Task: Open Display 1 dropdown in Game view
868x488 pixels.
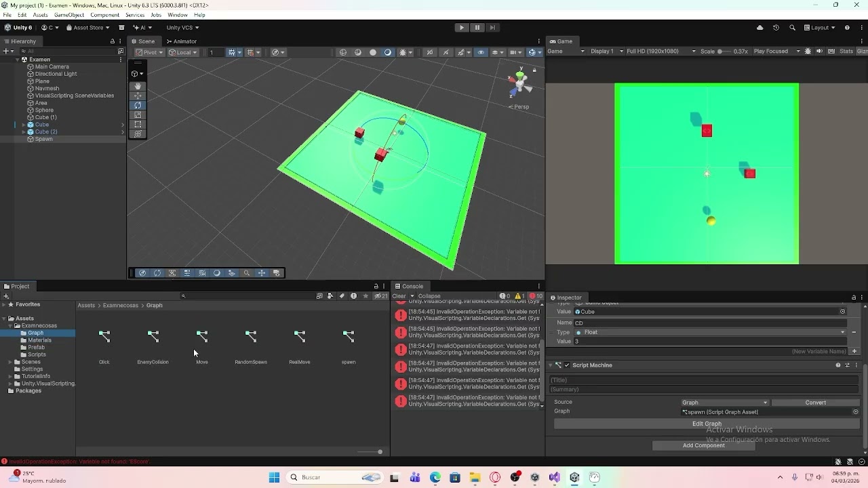Action: pos(605,52)
